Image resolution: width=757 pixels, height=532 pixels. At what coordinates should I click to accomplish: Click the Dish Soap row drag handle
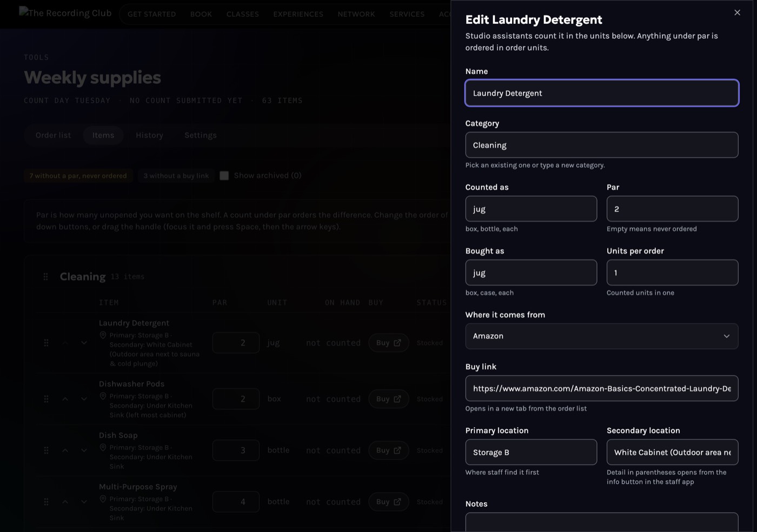[x=46, y=450]
